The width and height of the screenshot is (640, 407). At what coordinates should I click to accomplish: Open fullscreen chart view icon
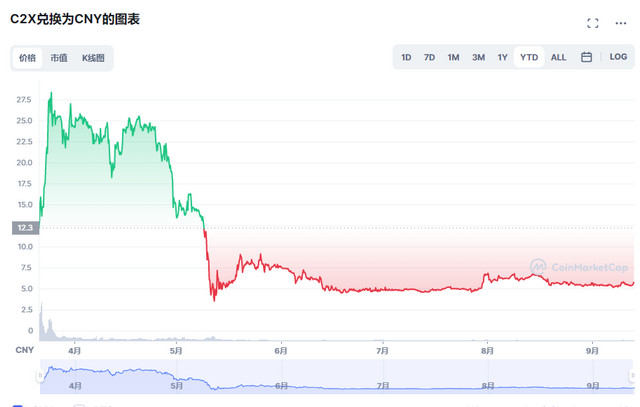[x=593, y=23]
